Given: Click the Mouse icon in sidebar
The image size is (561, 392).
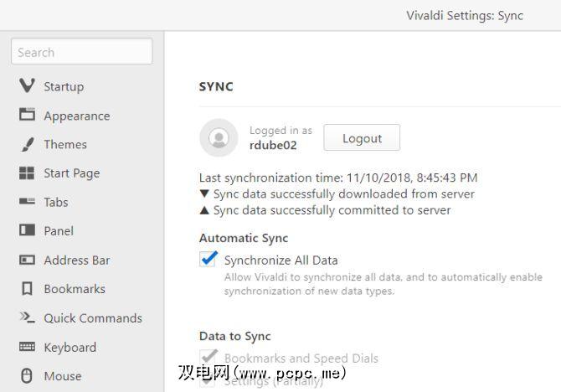Looking at the screenshot, I should click(x=27, y=376).
